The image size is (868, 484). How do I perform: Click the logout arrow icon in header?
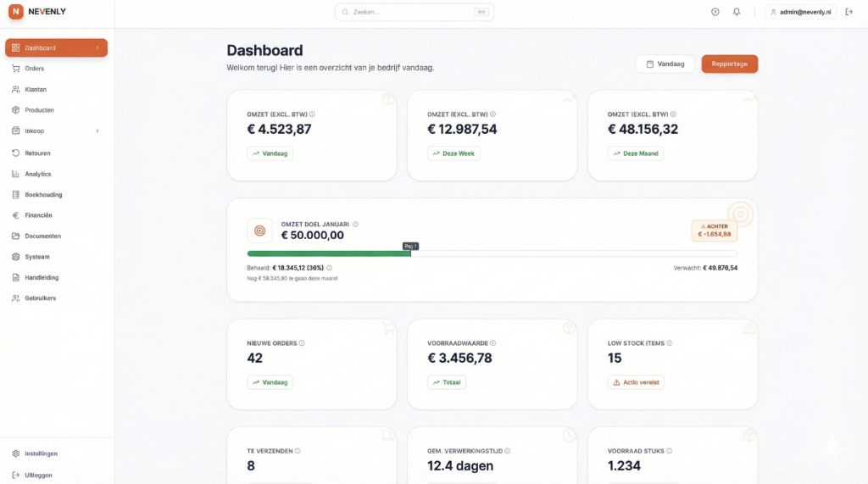[849, 12]
